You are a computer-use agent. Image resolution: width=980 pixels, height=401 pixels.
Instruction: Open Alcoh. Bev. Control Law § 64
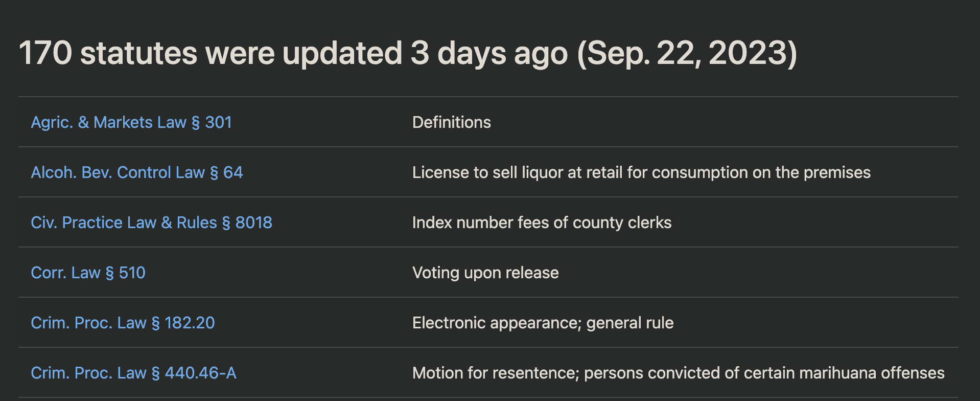pos(137,172)
